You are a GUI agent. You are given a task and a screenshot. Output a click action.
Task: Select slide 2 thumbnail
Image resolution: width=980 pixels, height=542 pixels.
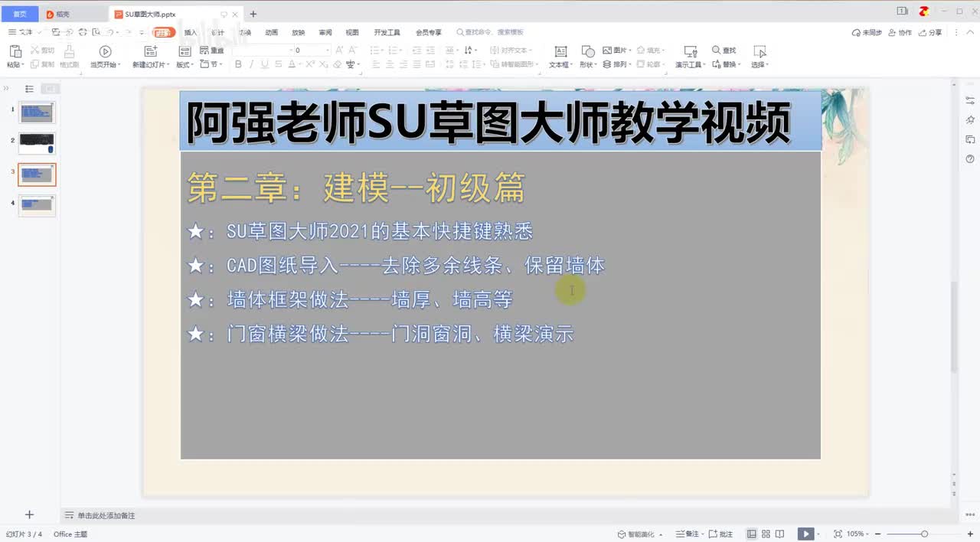(x=37, y=143)
